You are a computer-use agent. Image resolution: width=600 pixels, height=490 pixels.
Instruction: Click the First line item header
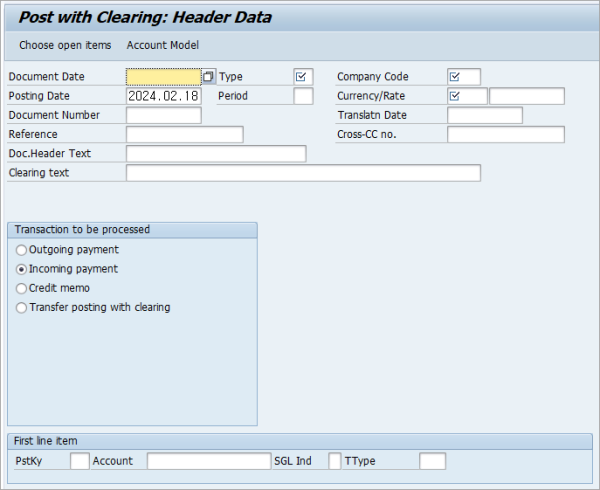click(x=46, y=441)
